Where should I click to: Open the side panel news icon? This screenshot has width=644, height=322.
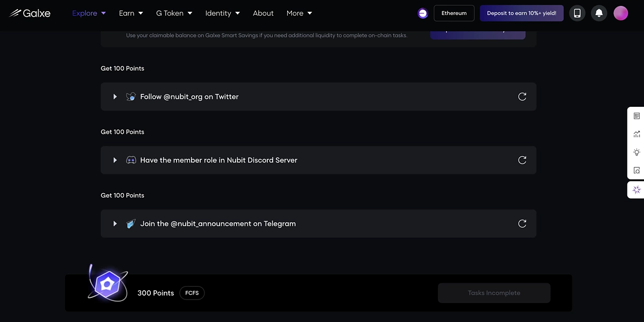click(636, 116)
